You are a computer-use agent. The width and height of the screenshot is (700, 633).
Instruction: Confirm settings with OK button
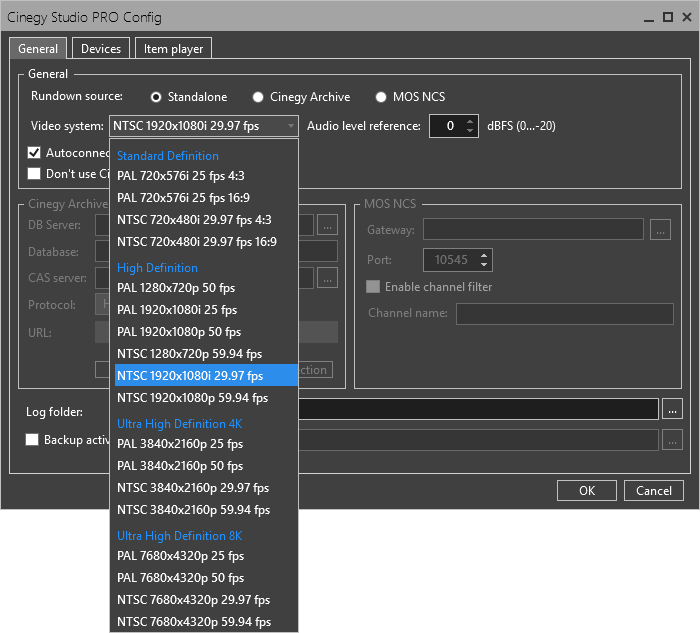[x=587, y=491]
